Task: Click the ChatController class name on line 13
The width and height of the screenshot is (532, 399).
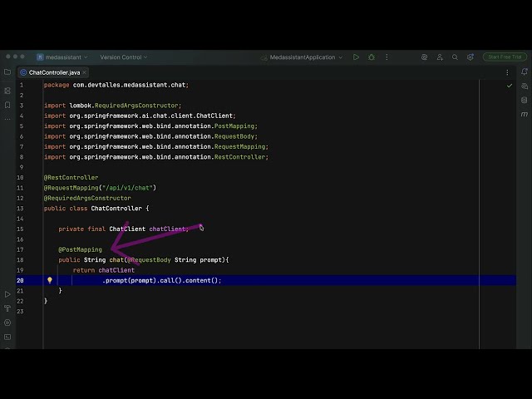Action: tap(116, 209)
